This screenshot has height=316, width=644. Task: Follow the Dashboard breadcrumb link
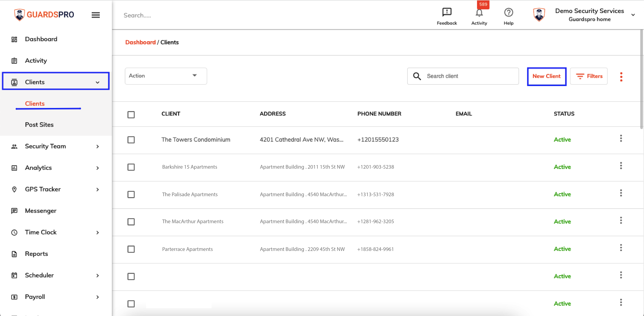(140, 42)
